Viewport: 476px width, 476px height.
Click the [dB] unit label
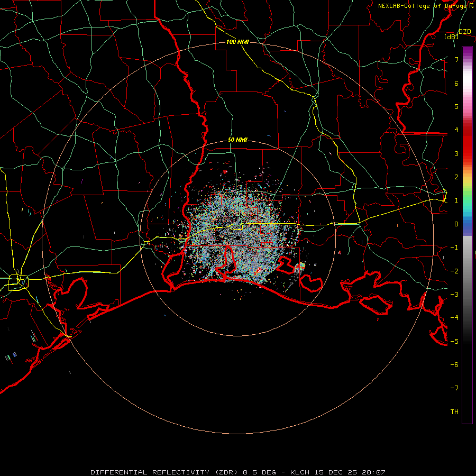point(452,36)
